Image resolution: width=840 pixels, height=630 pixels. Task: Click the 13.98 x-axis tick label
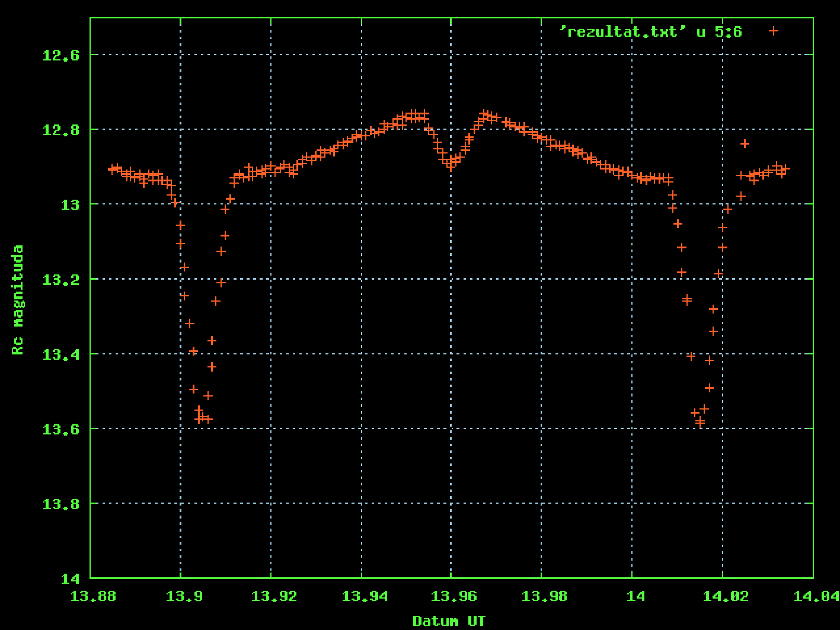[x=544, y=596]
